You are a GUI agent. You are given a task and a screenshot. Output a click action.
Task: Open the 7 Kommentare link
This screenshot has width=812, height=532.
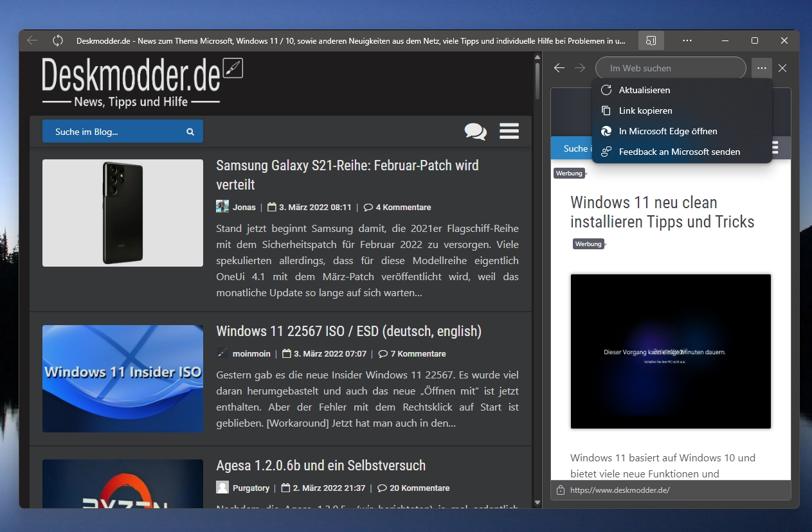412,354
